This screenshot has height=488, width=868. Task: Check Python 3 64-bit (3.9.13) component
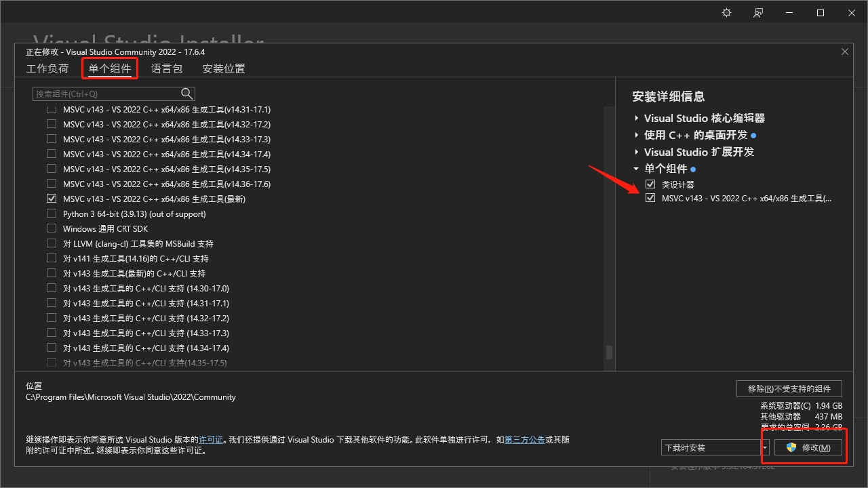pos(52,214)
